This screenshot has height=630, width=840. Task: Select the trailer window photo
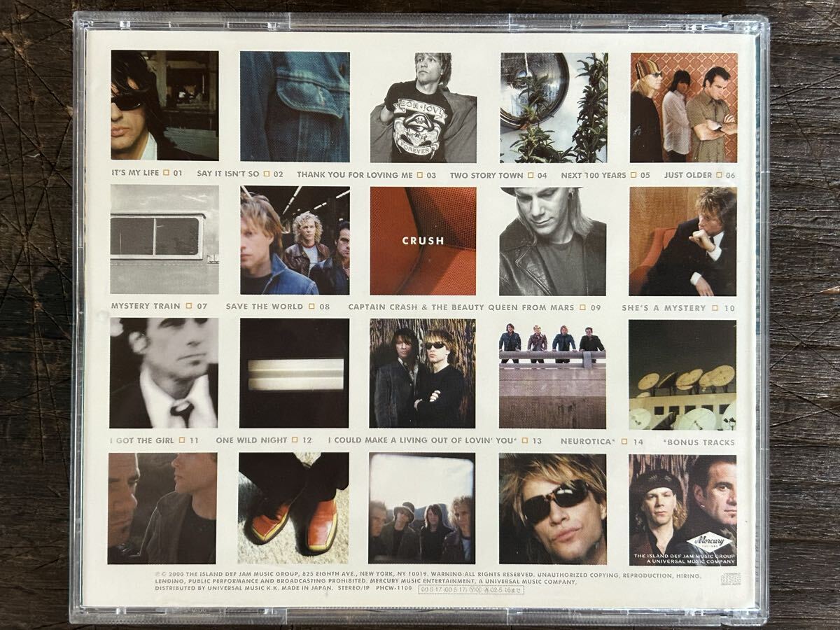(164, 239)
